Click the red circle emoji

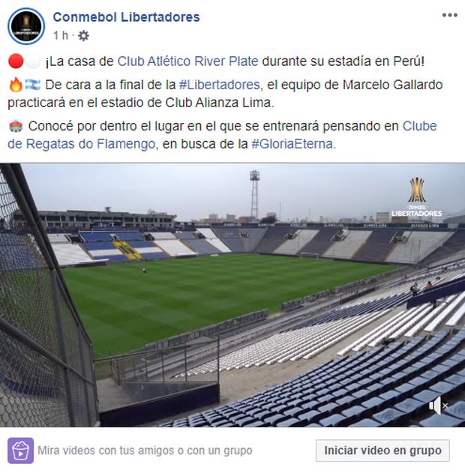click(x=16, y=61)
